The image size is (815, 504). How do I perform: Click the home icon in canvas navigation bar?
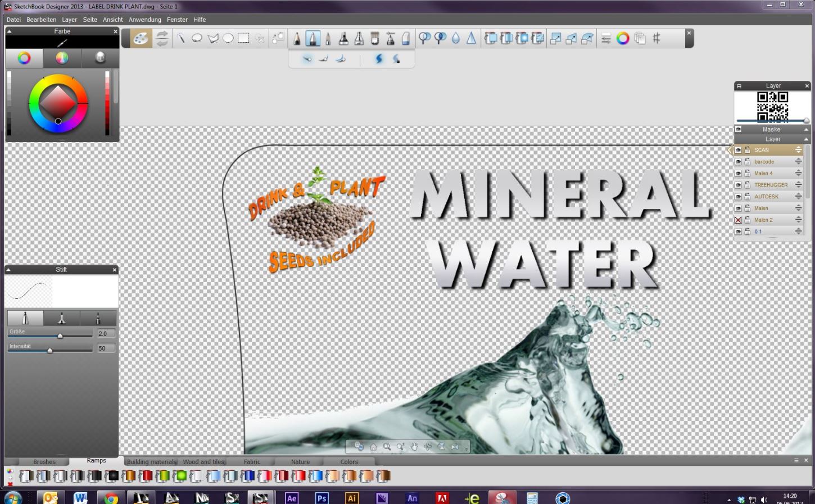[373, 447]
